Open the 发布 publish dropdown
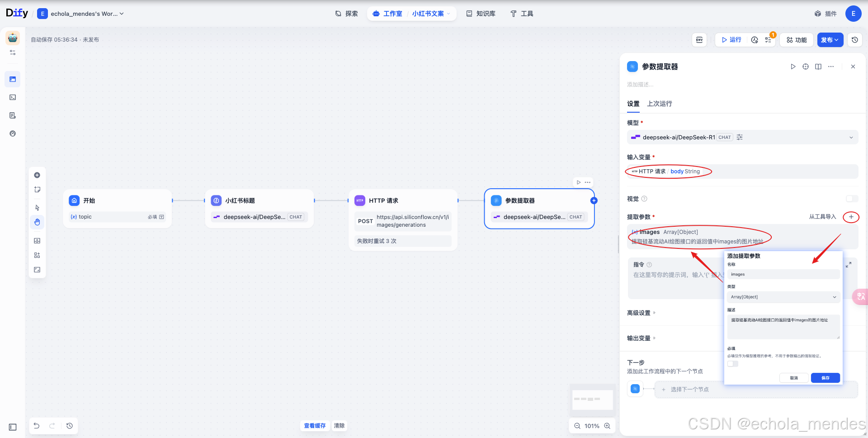This screenshot has height=438, width=868. pos(830,40)
